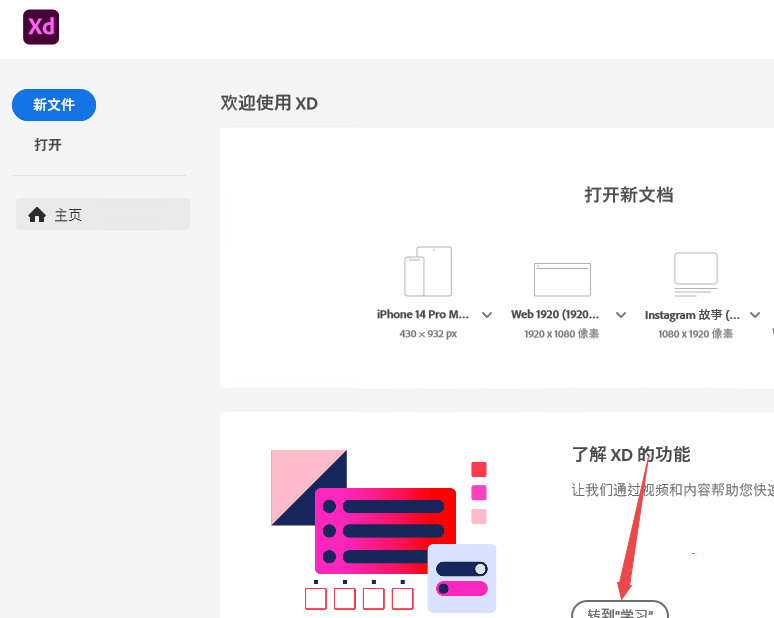The height and width of the screenshot is (618, 774).
Task: Expand the iPhone 14 Pro size dropdown
Action: click(x=487, y=315)
